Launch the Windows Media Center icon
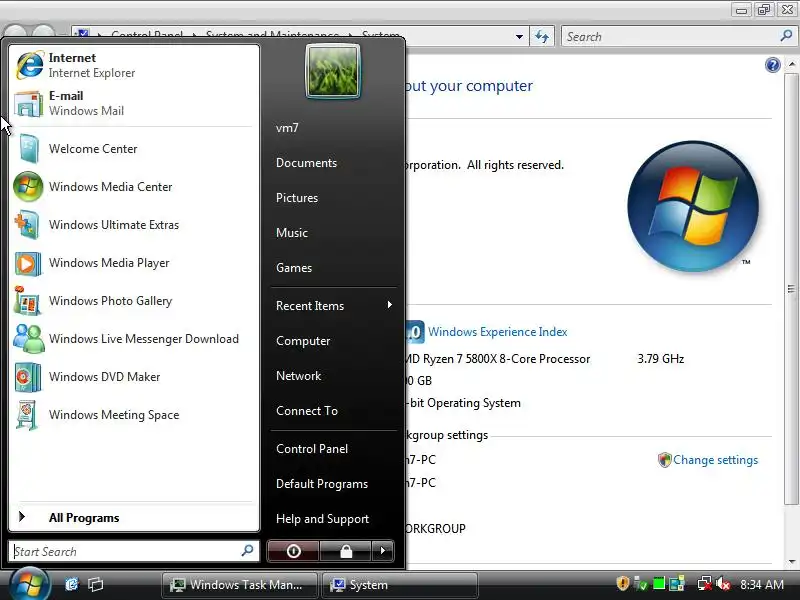Image resolution: width=800 pixels, height=600 pixels. click(28, 187)
